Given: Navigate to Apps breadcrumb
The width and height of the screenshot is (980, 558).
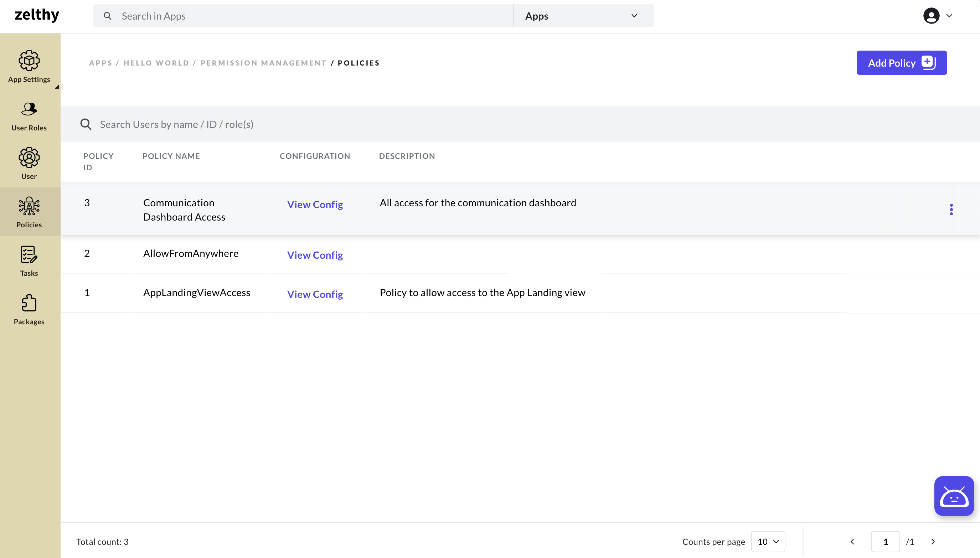Looking at the screenshot, I should coord(101,63).
